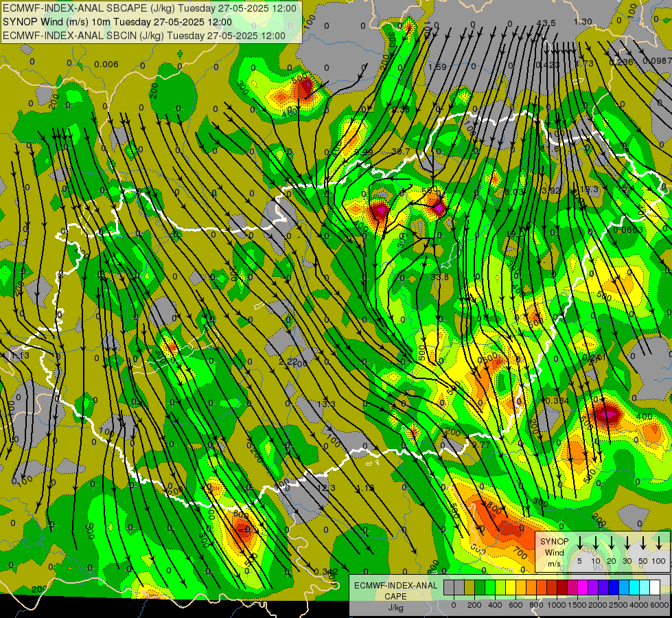Click the 800 contour label in the orange area
The image size is (672, 618).
pos(494,509)
